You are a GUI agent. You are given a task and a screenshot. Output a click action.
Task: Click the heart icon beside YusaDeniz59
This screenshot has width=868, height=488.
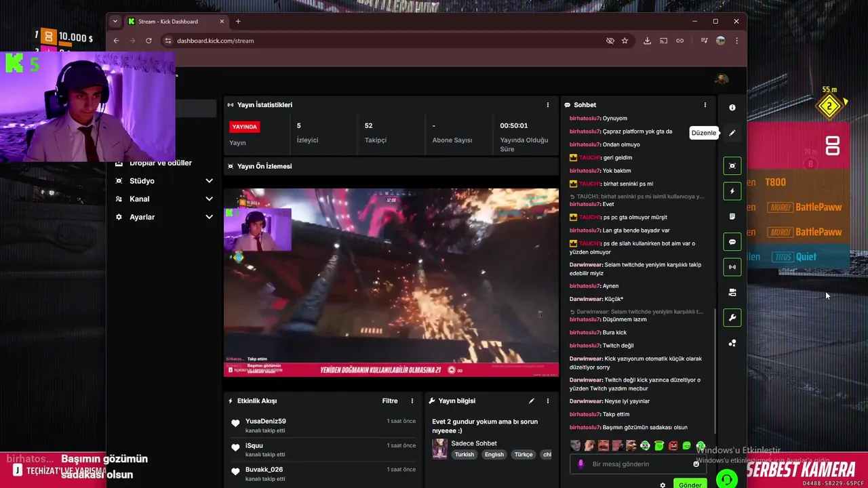(x=235, y=423)
